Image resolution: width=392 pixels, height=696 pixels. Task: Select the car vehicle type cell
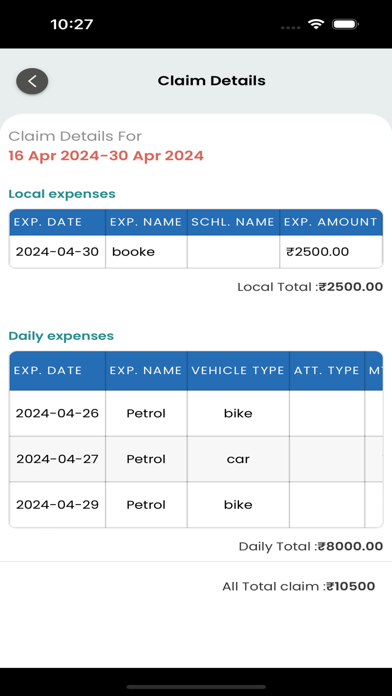238,459
